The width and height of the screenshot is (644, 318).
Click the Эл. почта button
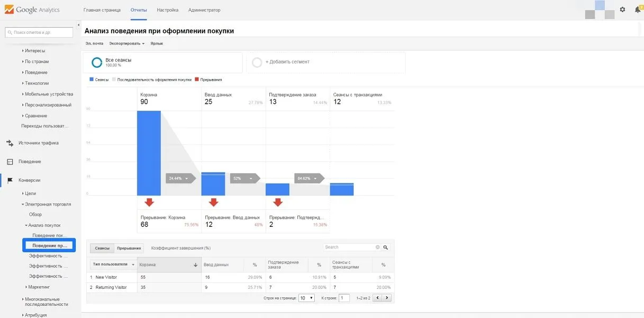click(94, 43)
